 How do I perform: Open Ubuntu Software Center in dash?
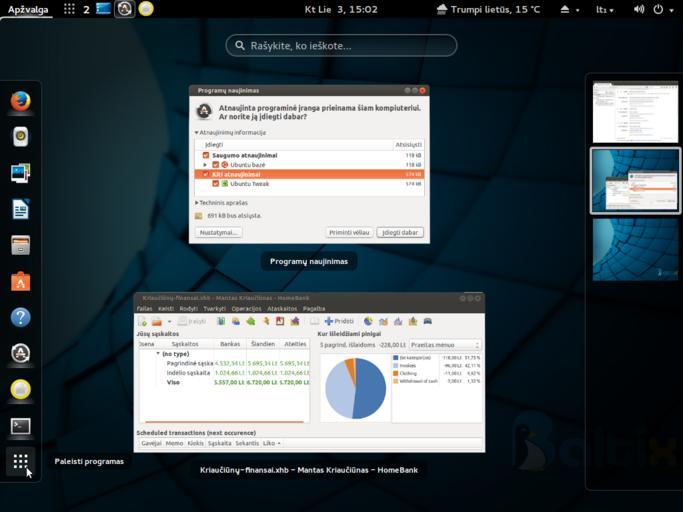(x=20, y=282)
